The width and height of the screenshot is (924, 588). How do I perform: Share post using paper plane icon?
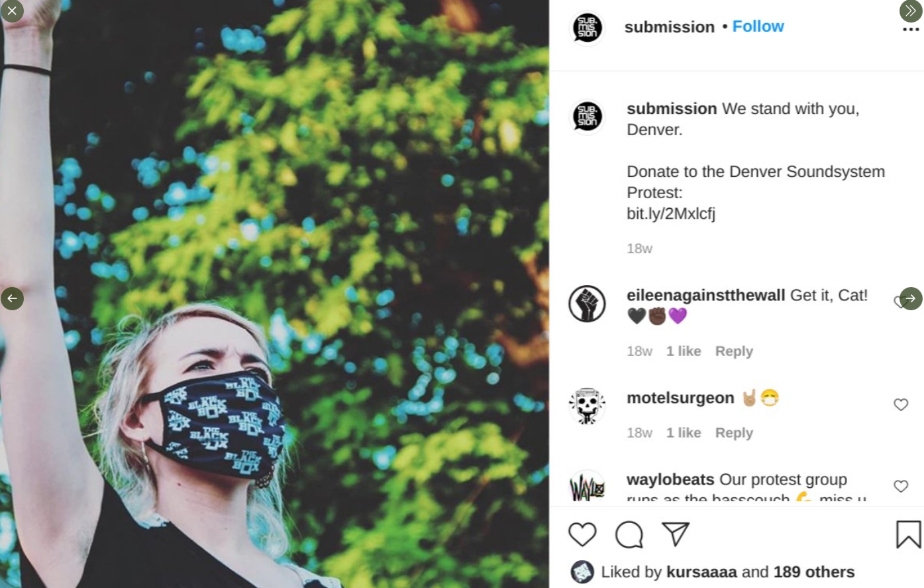click(676, 534)
